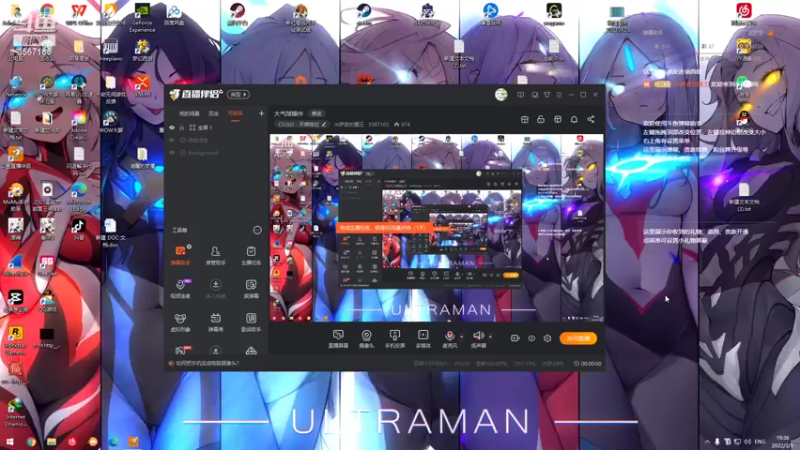Toggle visibility eye of the 全屏 1 source
The height and width of the screenshot is (450, 800).
[172, 128]
